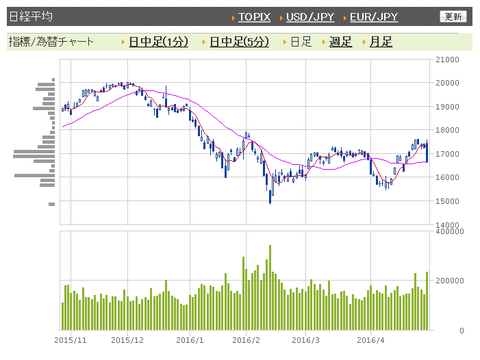The width and height of the screenshot is (480, 360).
Task: Switch to 日中足(1分) intraday chart
Action: click(158, 42)
